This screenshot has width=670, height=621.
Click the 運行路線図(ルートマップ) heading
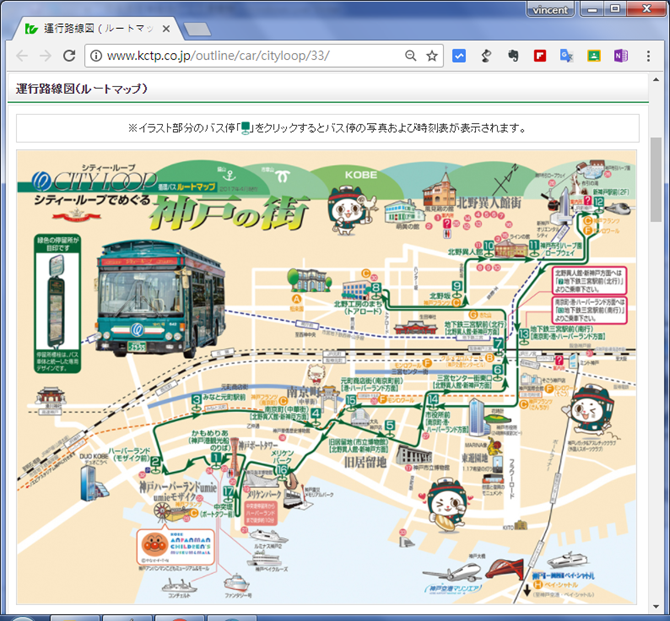82,88
